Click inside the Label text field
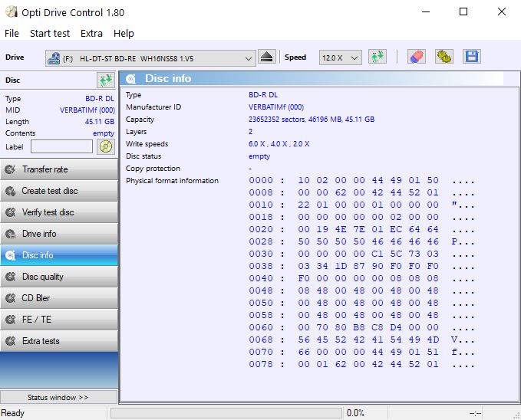521x420 pixels. (61, 146)
